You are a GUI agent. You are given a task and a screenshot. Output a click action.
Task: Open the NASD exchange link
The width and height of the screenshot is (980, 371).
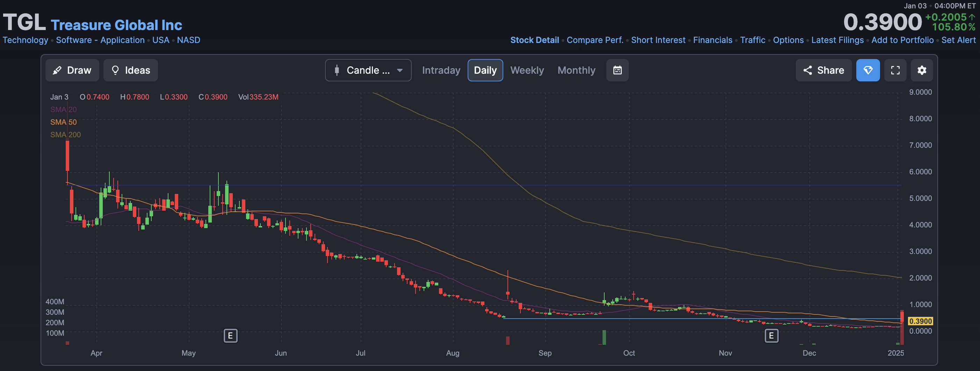pos(188,40)
